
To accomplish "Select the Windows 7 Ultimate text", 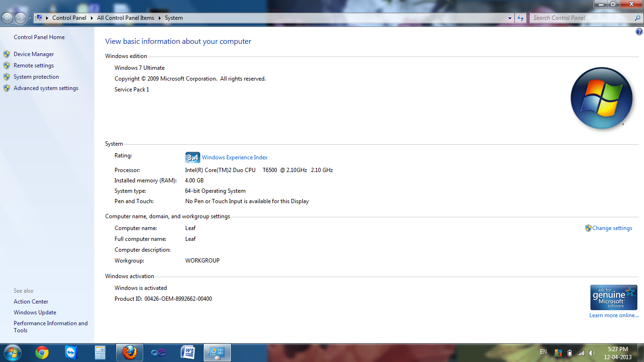I will point(140,68).
